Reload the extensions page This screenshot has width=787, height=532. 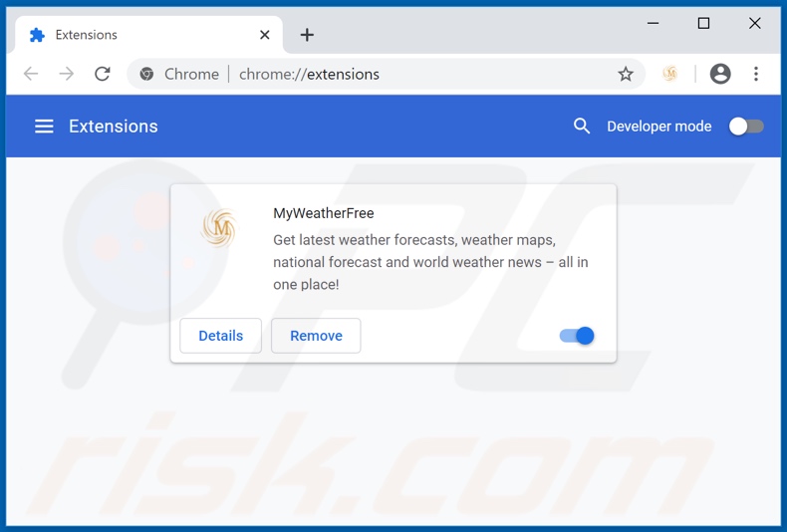point(103,74)
